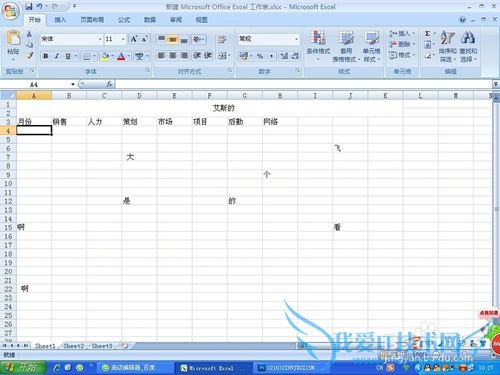
Task: Apply the red font color
Action: click(x=121, y=56)
